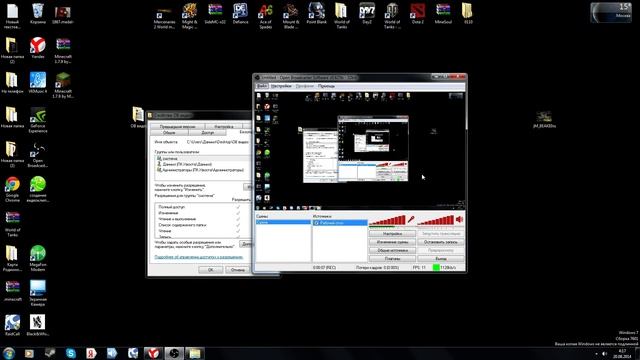Image resolution: width=640 pixels, height=360 pixels.
Task: Click the Global Sources button in OBS
Action: point(392,250)
